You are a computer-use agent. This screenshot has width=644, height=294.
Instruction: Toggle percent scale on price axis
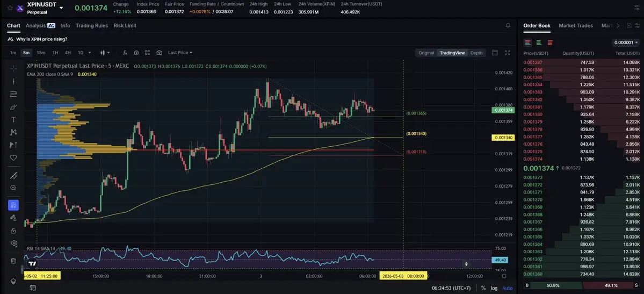(x=483, y=288)
